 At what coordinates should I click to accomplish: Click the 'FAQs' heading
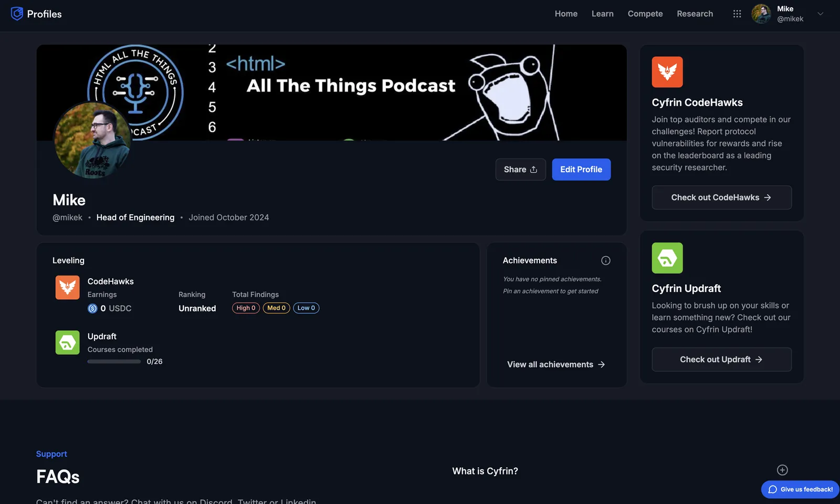[x=58, y=477]
